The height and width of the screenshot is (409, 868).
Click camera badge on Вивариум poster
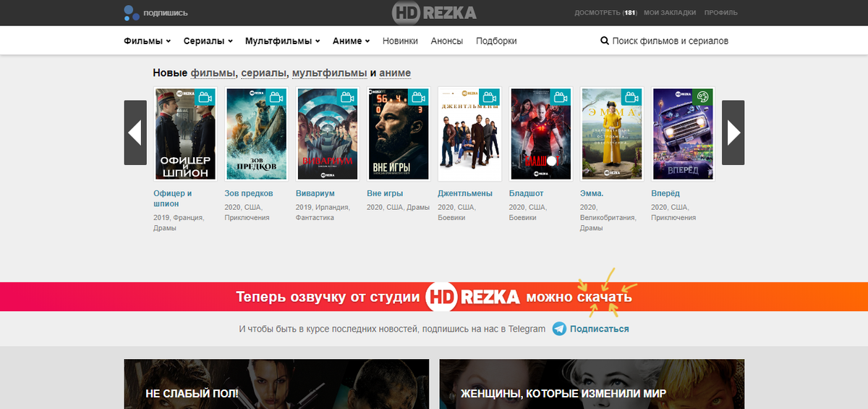tap(348, 97)
